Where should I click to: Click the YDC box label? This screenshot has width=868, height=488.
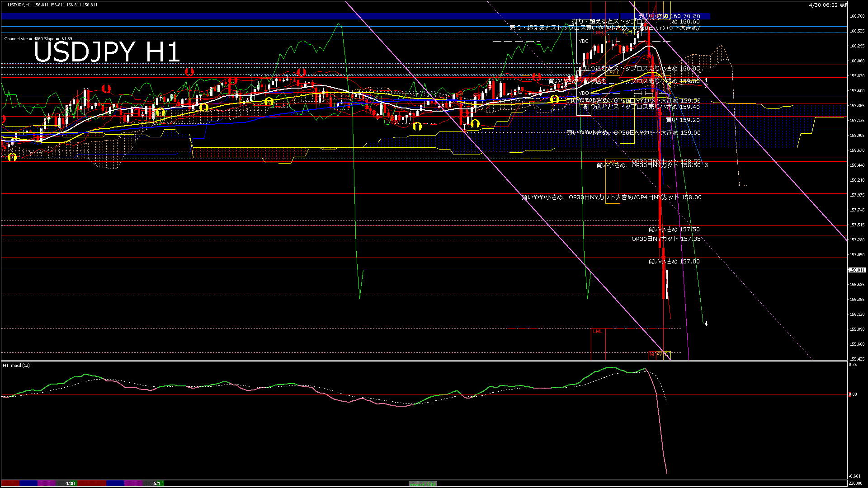(584, 41)
